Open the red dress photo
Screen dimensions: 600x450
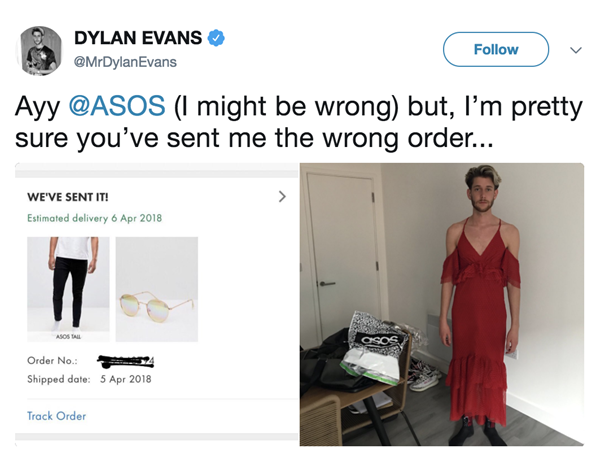tap(442, 304)
